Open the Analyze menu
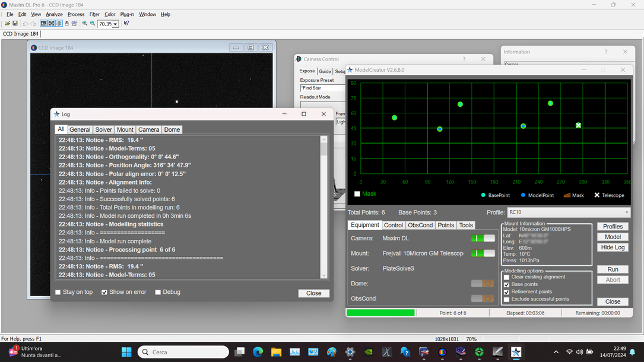The height and width of the screenshot is (362, 644). point(54,14)
